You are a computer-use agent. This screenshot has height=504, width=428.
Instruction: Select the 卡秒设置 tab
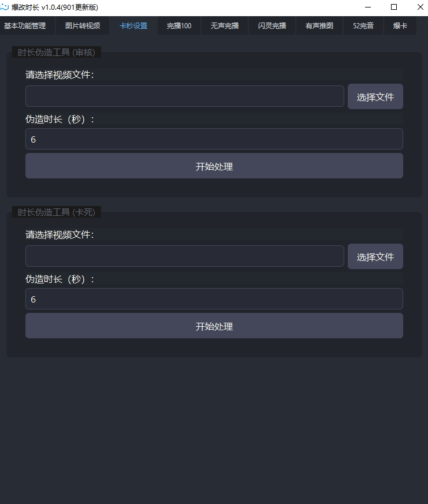(133, 26)
